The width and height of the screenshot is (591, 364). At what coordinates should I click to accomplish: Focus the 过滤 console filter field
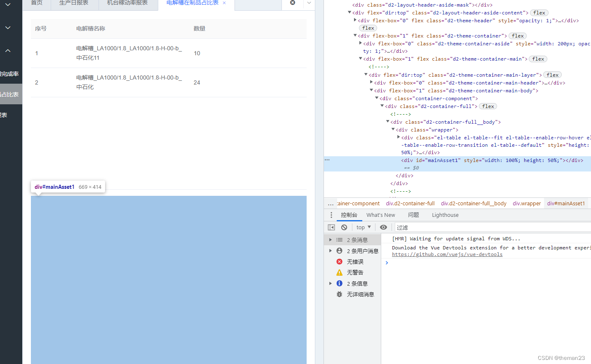[x=492, y=228]
